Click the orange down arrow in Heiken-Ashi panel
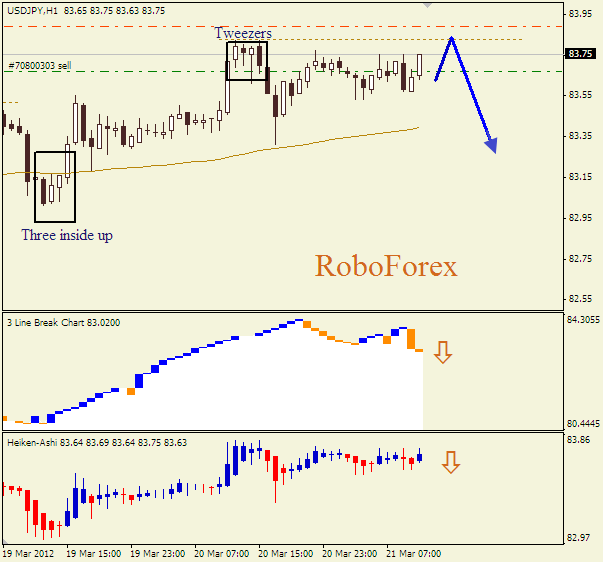 (451, 462)
